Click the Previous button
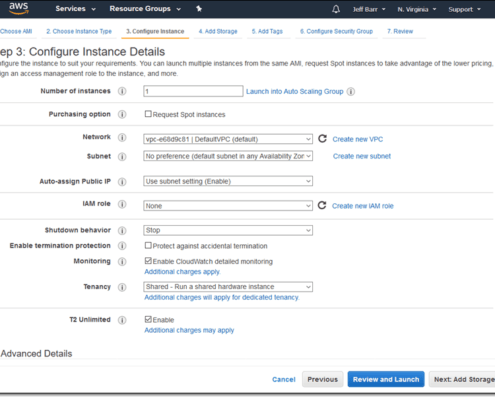 point(322,379)
